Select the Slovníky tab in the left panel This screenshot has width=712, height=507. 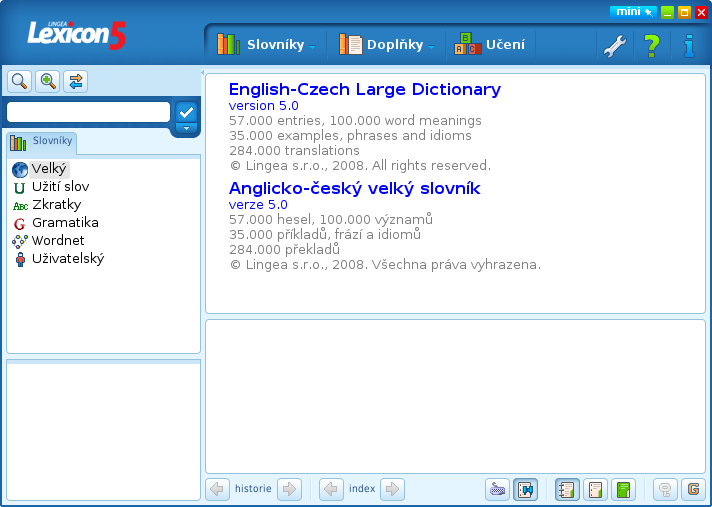click(x=42, y=142)
